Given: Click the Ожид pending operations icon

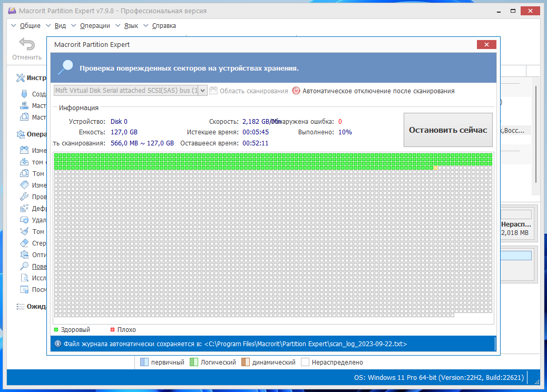Looking at the screenshot, I should (20, 307).
